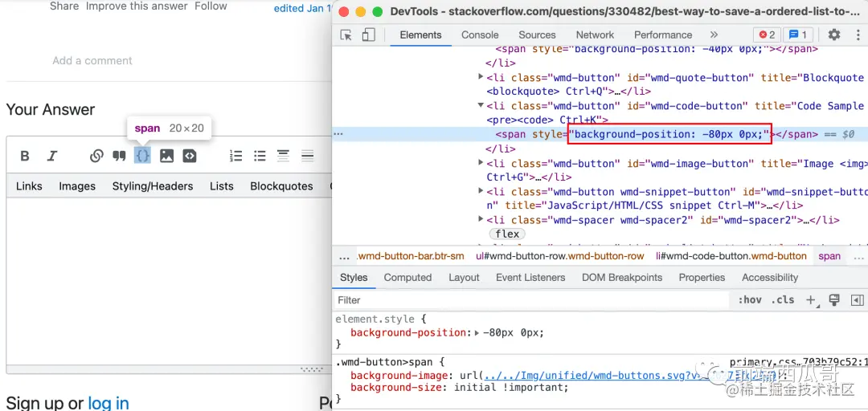Expand wmd-image-button li node
The image size is (868, 411).
[x=481, y=163]
